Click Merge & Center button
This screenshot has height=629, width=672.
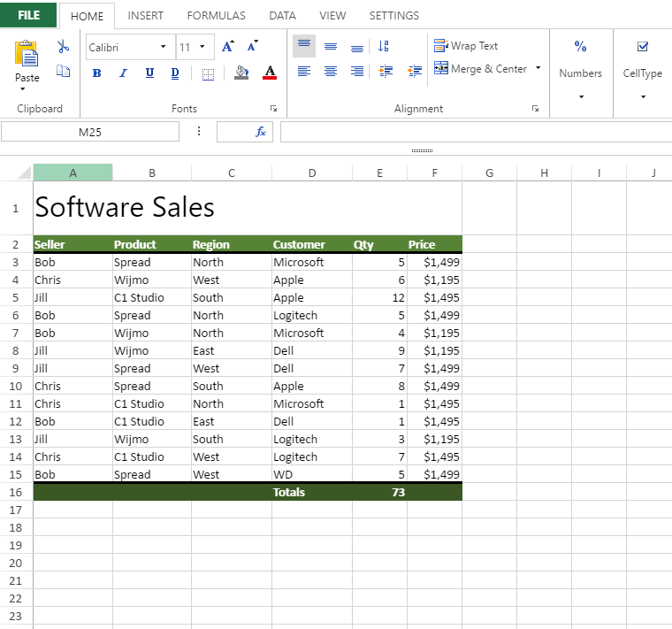point(480,69)
